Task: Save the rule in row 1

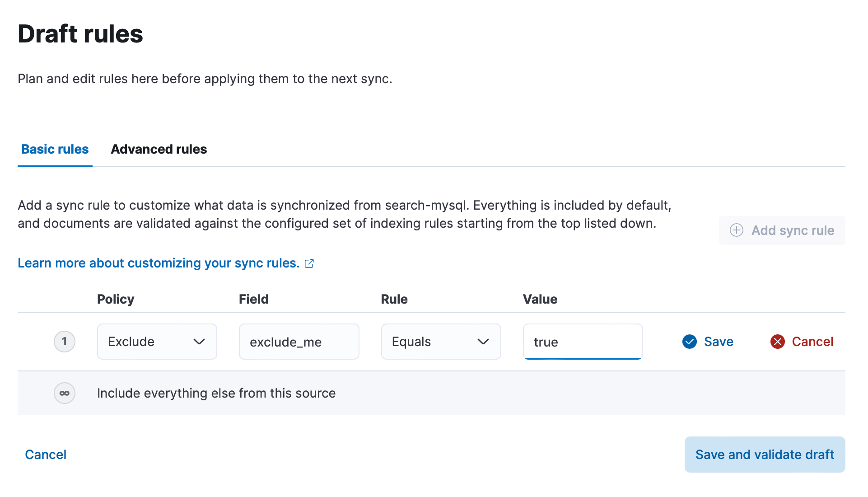Action: pyautogui.click(x=708, y=342)
